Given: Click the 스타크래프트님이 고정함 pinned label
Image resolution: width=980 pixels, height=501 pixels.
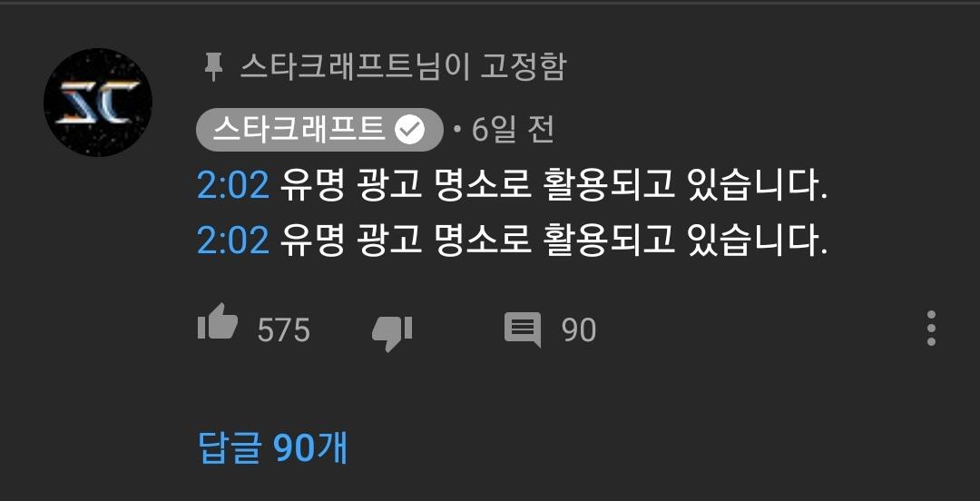Looking at the screenshot, I should [x=403, y=67].
